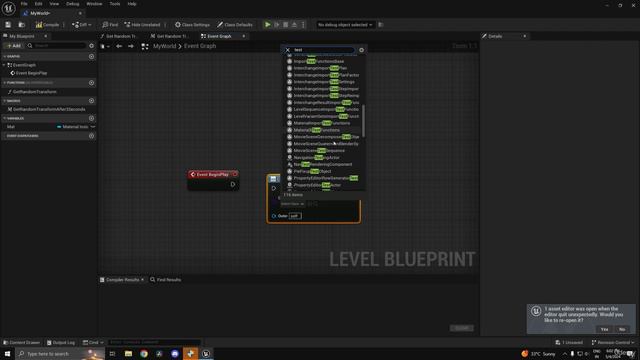This screenshot has height=360, width=640.
Task: Open the Window menu
Action: pos(94,4)
